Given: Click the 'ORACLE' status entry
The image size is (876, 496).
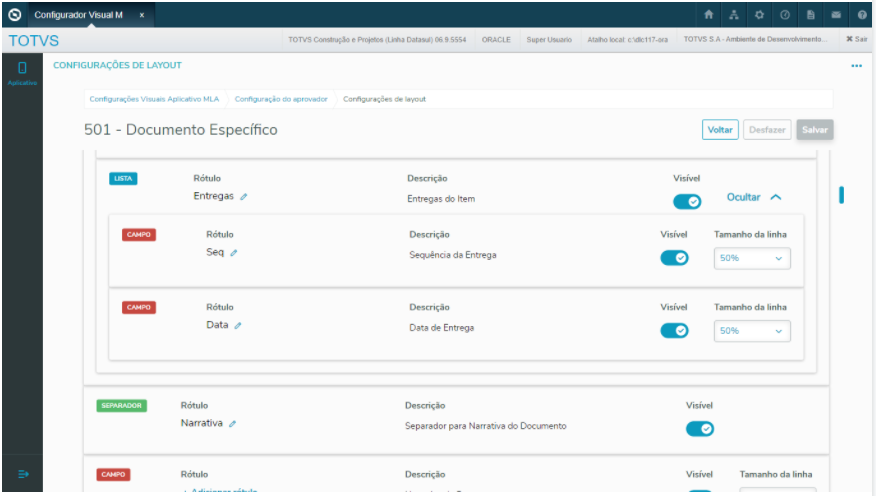Looking at the screenshot, I should (x=496, y=40).
